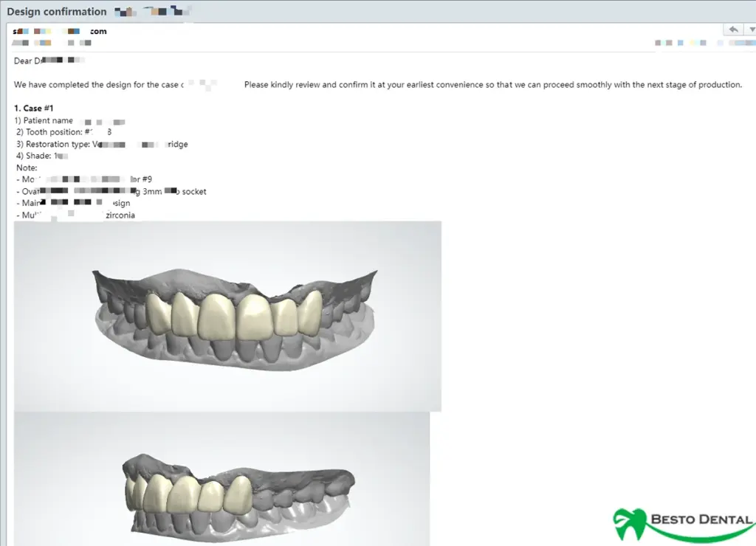The height and width of the screenshot is (546, 756).
Task: Click the 'Note:' label
Action: tap(27, 167)
